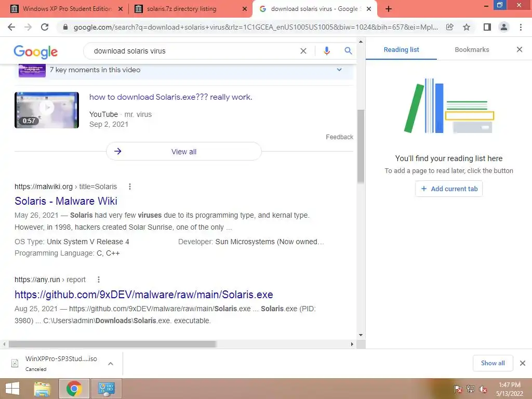Open the Action Center flag tray icon
Screen dimensions: 532x399
coord(458,389)
